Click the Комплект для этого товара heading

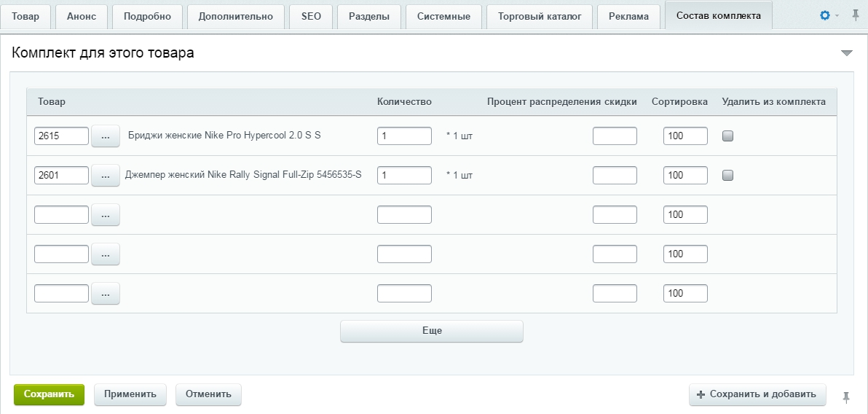103,53
